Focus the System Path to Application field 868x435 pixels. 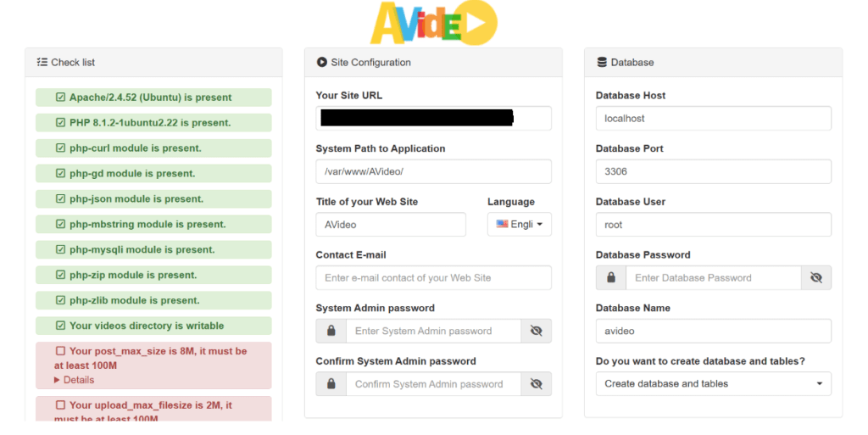coord(433,171)
